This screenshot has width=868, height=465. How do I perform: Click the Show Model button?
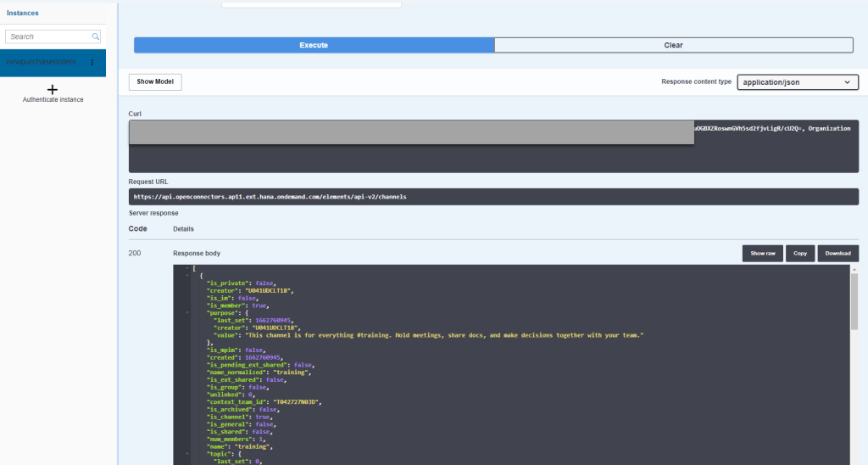click(155, 82)
